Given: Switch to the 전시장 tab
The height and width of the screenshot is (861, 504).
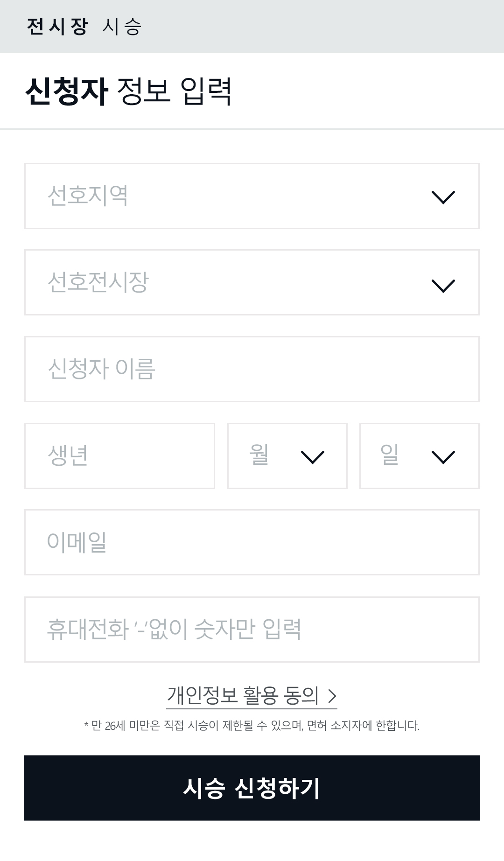Looking at the screenshot, I should point(57,27).
